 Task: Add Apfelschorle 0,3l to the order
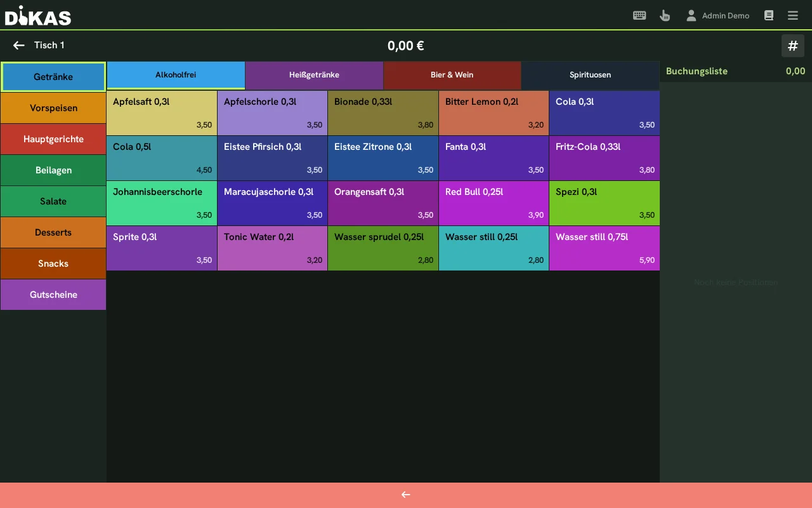click(x=272, y=113)
